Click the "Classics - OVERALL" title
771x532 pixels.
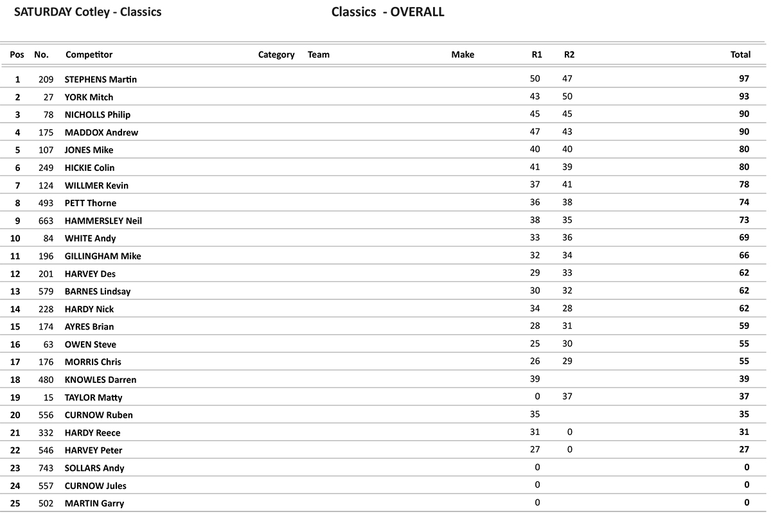387,12
